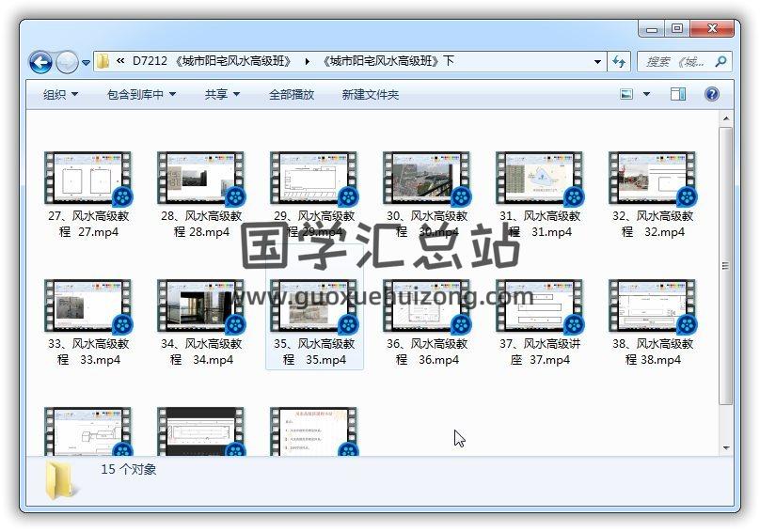Minimize the Explorer window
The width and height of the screenshot is (760, 532).
pyautogui.click(x=652, y=29)
